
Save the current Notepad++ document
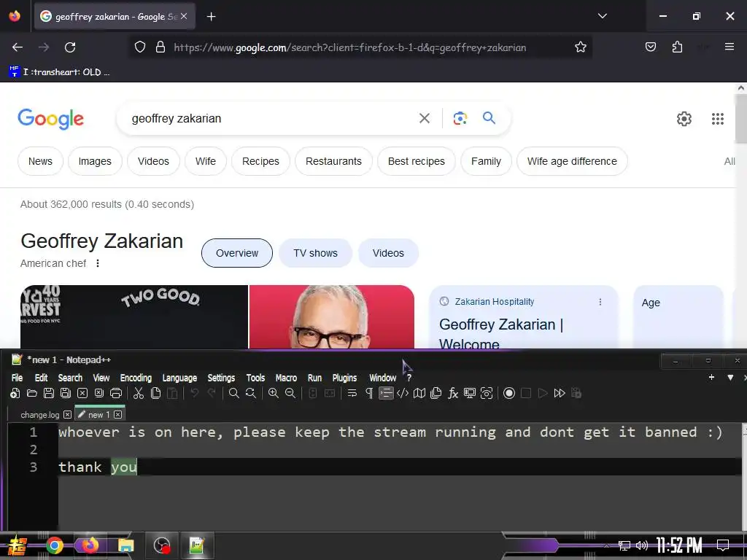[49, 393]
